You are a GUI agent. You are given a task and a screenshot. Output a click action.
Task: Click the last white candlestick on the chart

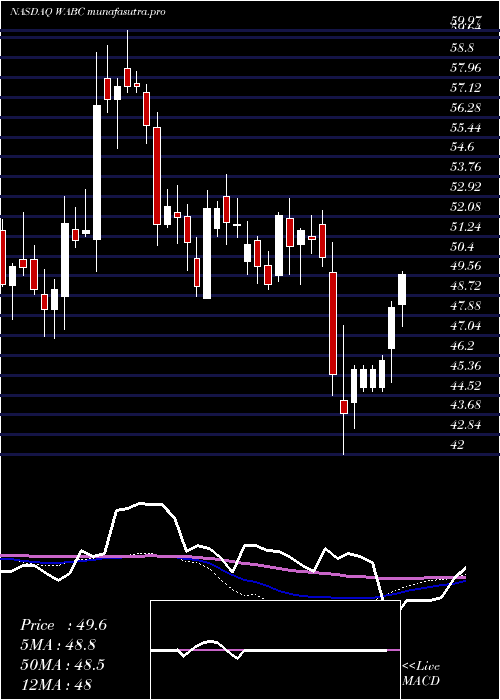402,290
